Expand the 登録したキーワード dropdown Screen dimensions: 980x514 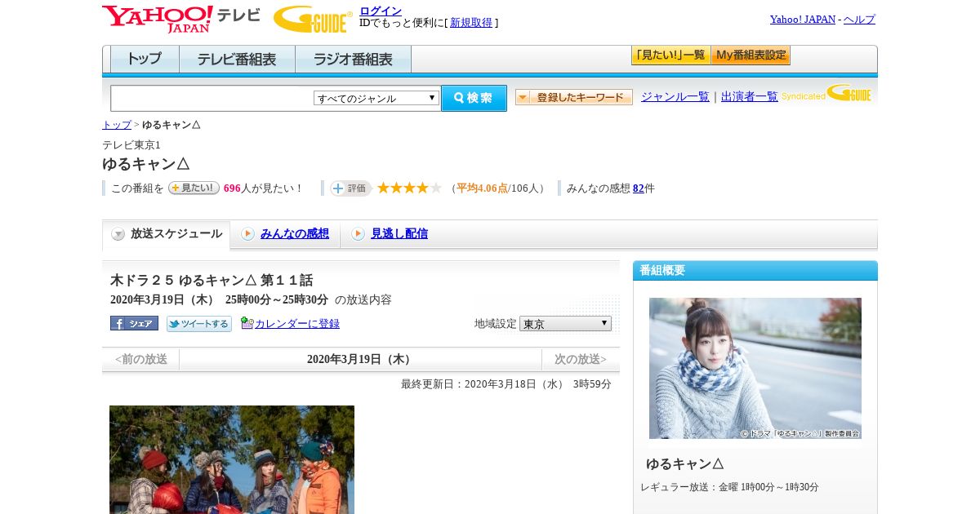point(574,97)
